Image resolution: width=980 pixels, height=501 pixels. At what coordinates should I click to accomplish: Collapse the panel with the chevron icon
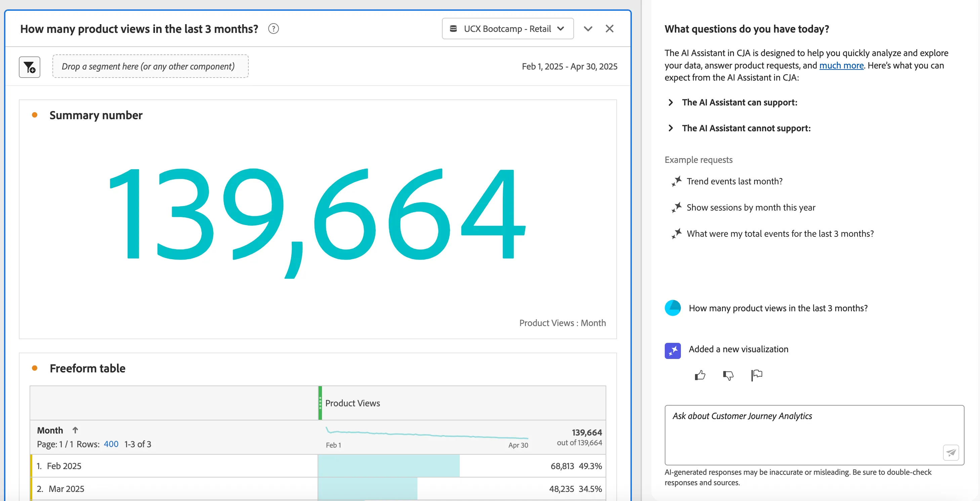pyautogui.click(x=588, y=29)
